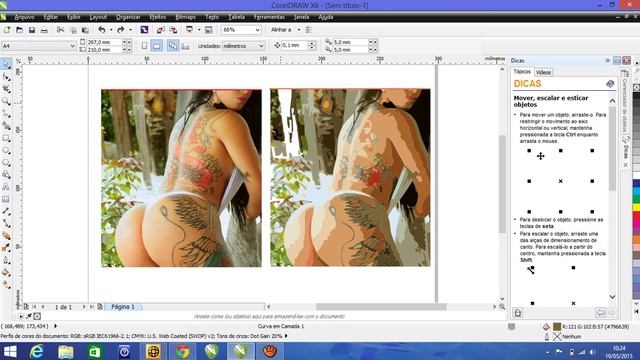The height and width of the screenshot is (360, 640).
Task: Select the Crop tool
Action: click(6, 89)
